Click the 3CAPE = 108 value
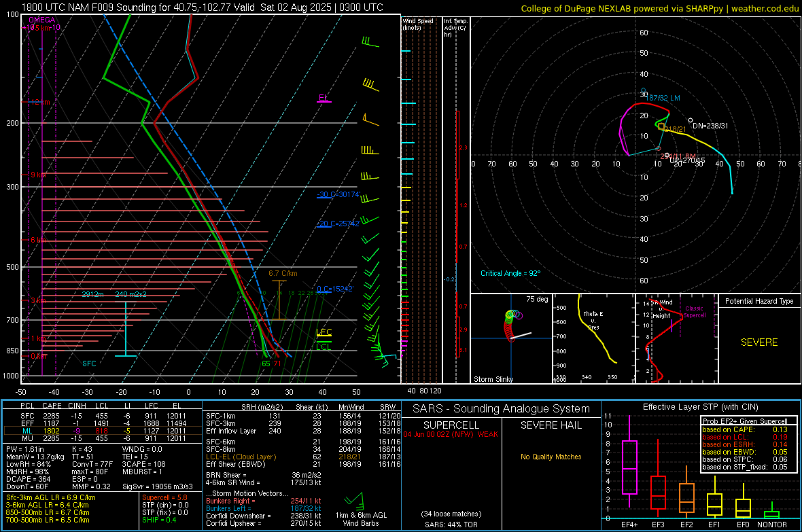The image size is (802, 532). (x=144, y=464)
